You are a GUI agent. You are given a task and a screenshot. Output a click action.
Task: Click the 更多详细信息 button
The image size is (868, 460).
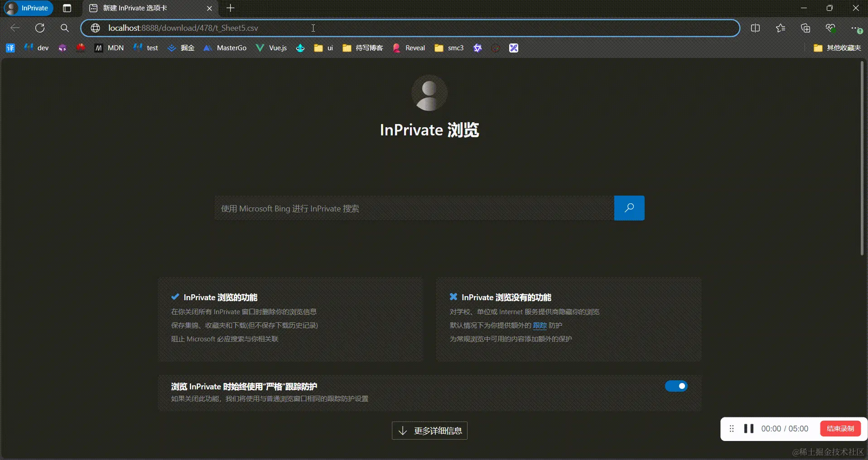(429, 431)
